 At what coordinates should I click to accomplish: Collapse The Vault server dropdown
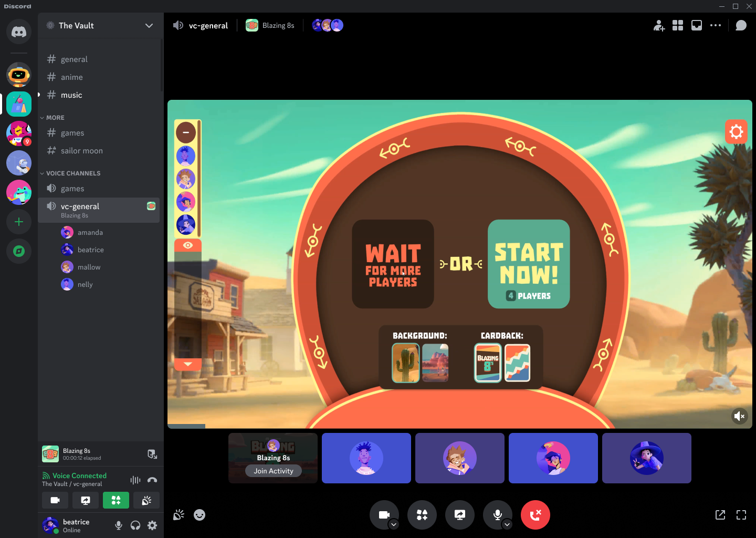149,25
